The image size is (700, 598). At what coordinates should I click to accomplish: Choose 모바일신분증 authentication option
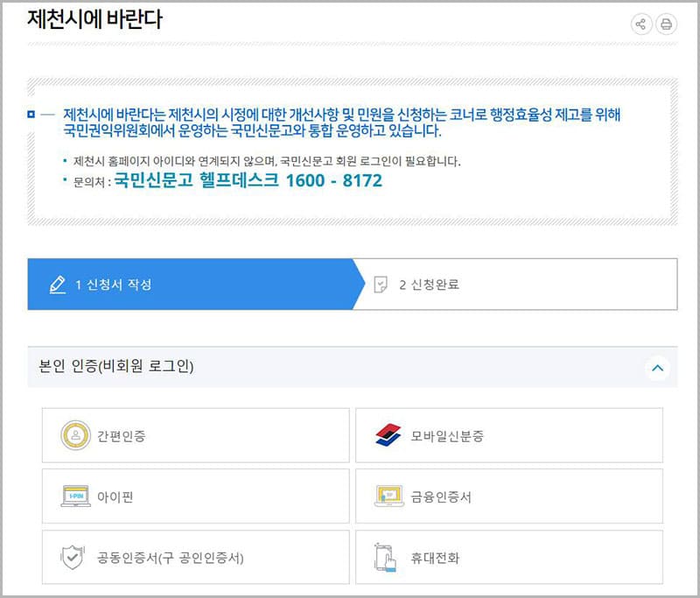point(508,435)
